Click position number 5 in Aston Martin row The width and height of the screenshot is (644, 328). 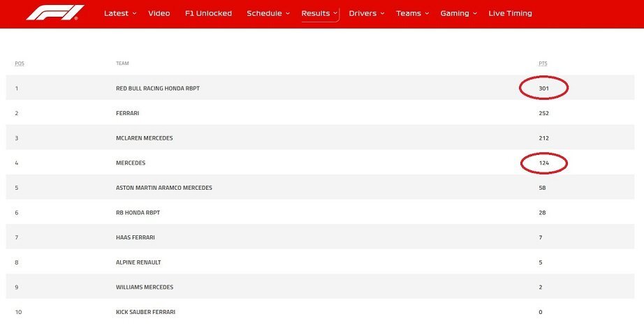[17, 188]
